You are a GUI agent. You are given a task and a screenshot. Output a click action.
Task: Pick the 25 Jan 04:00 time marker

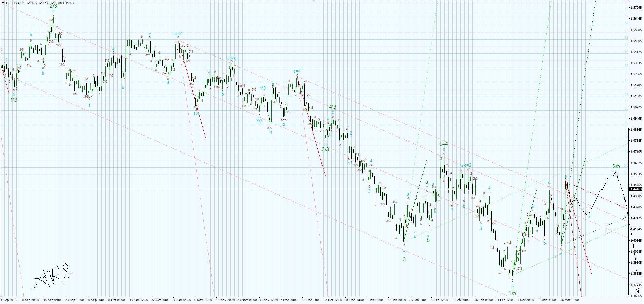pos(418,300)
